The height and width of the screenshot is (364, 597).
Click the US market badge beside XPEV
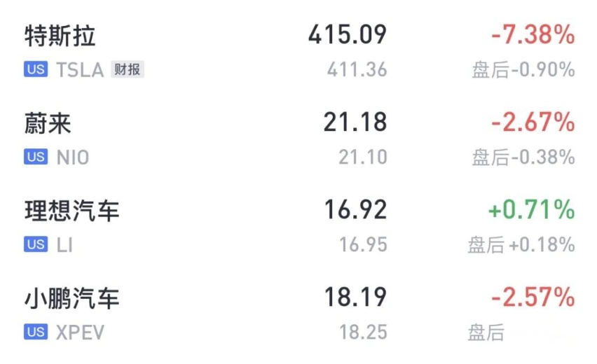[36, 332]
